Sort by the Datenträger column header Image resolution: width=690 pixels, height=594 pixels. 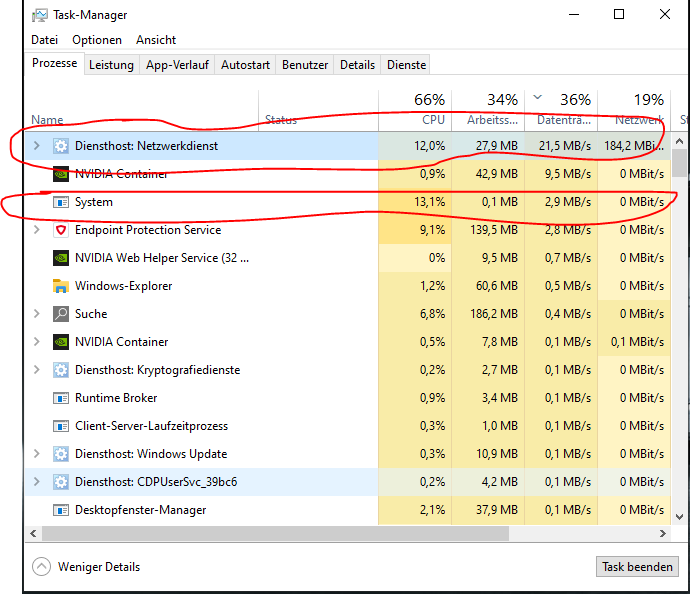click(562, 110)
